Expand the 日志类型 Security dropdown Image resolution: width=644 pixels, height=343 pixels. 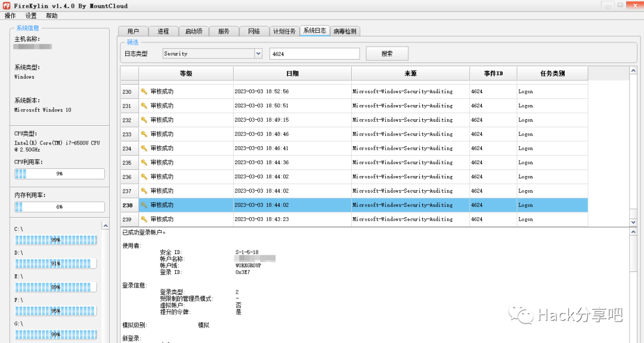258,54
